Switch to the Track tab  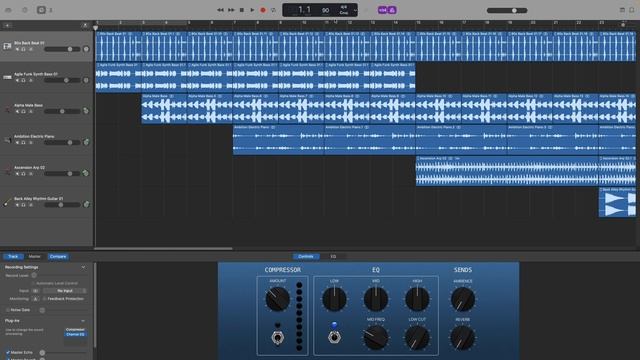coord(13,256)
